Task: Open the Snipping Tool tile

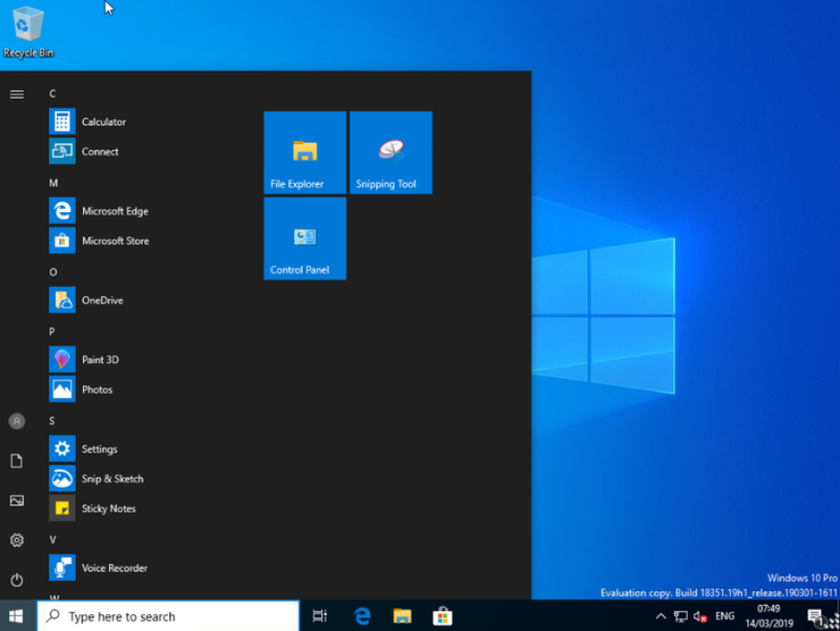Action: pyautogui.click(x=391, y=153)
